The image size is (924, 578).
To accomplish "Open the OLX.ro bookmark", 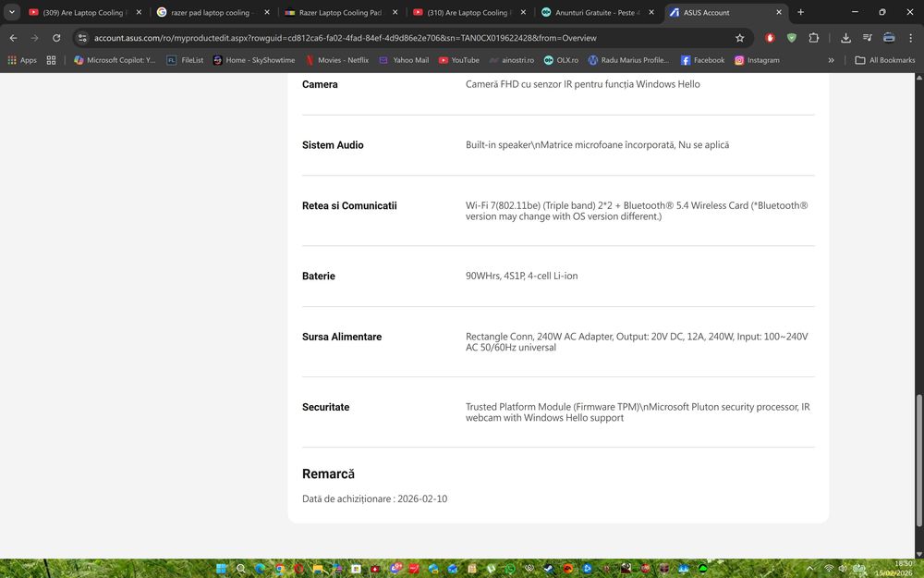I will coord(561,60).
